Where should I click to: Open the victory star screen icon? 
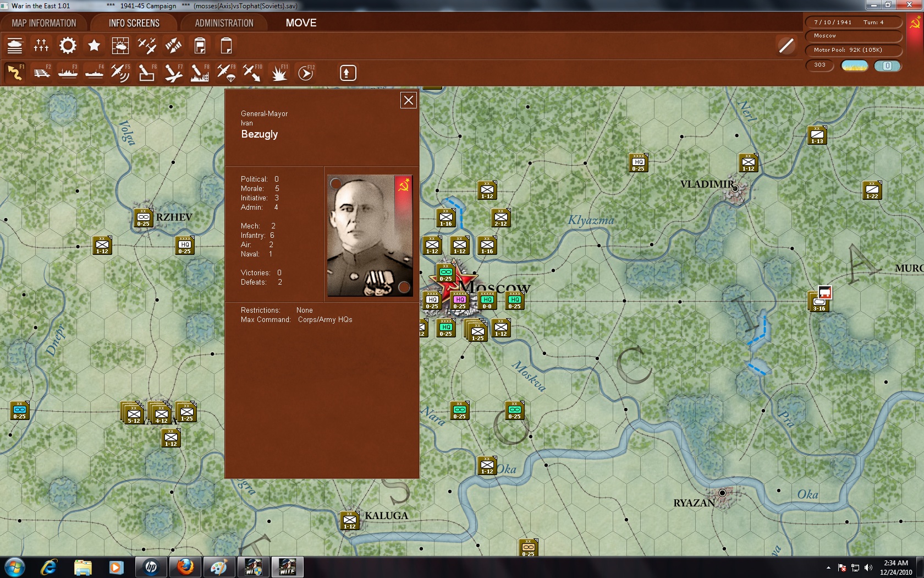click(x=94, y=46)
